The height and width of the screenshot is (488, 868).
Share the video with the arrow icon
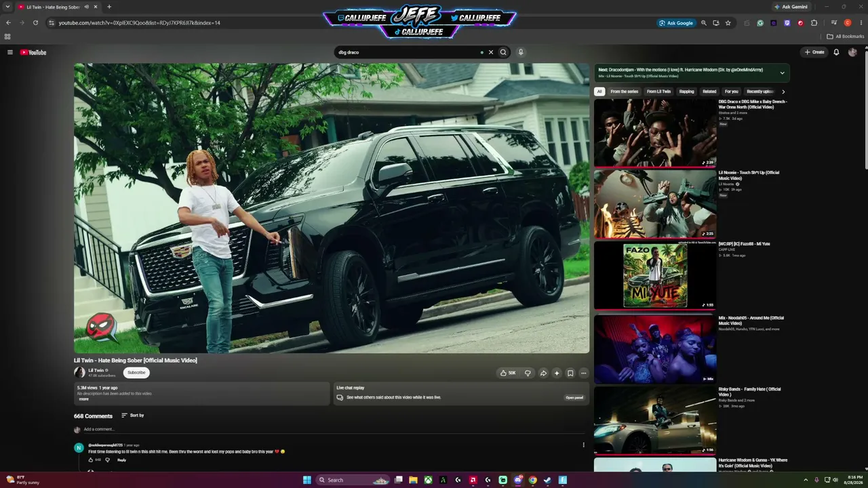point(543,373)
